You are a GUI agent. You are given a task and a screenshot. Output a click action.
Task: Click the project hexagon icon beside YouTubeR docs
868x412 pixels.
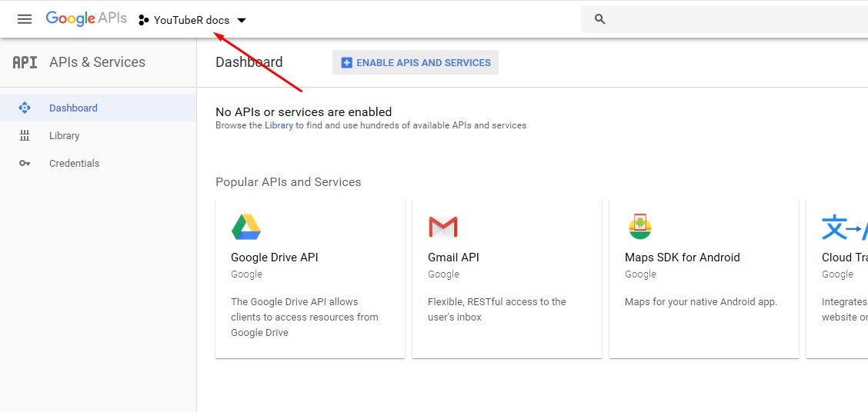tap(144, 20)
